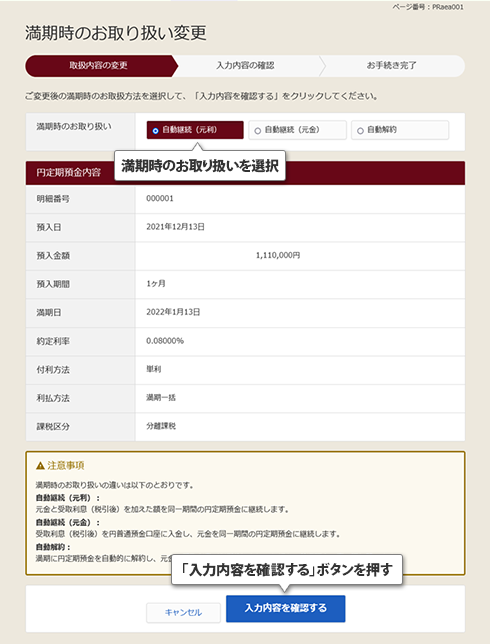The width and height of the screenshot is (490, 644).
Task: Click the 満期日 value 2022年1月13日
Action: click(173, 312)
